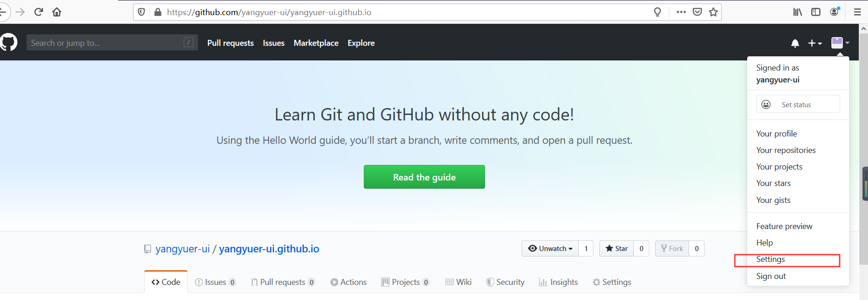868x300 pixels.
Task: Open Issues in top navigation
Action: (274, 43)
